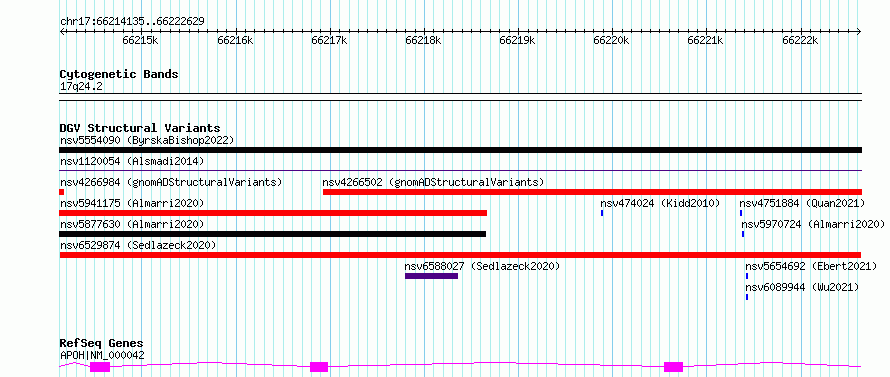Viewport: 890px width, 377px height.
Task: Click the 66215k ruler tick label
Action: (140, 40)
